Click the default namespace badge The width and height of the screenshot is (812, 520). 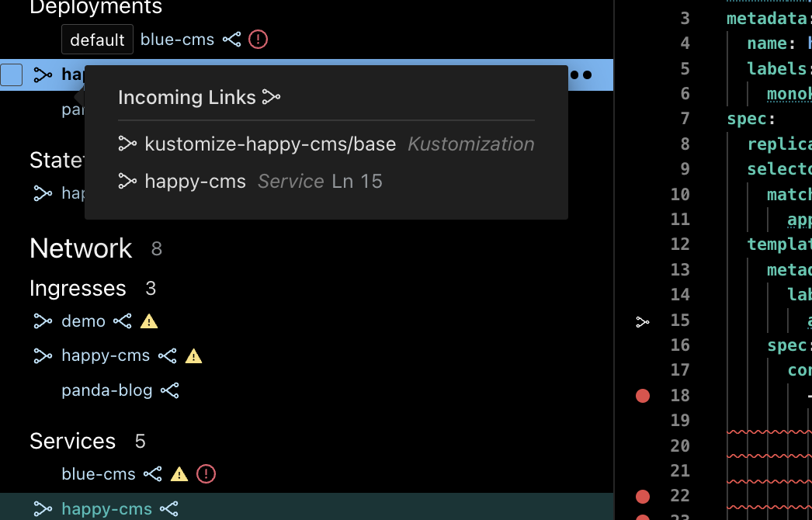(97, 40)
